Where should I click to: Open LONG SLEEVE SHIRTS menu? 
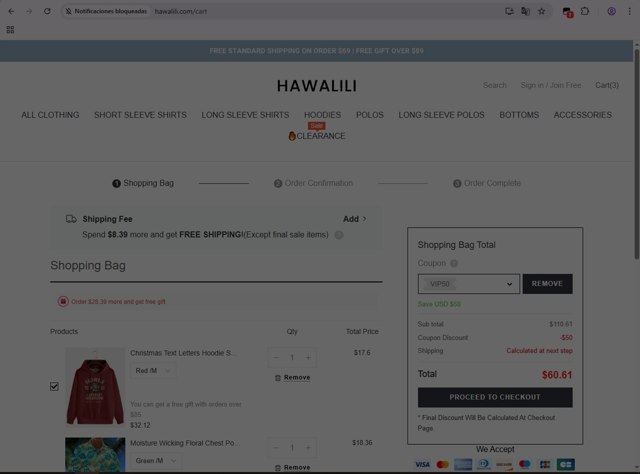(245, 115)
